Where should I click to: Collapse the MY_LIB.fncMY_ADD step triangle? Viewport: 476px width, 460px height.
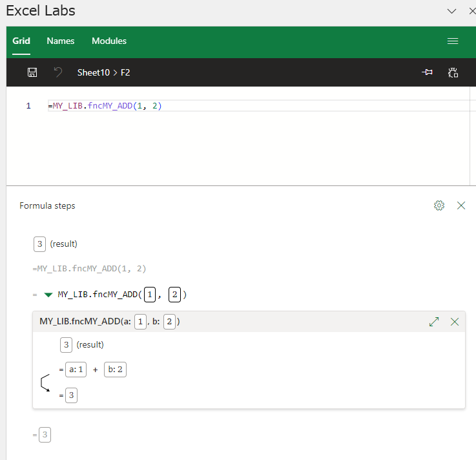tap(48, 295)
